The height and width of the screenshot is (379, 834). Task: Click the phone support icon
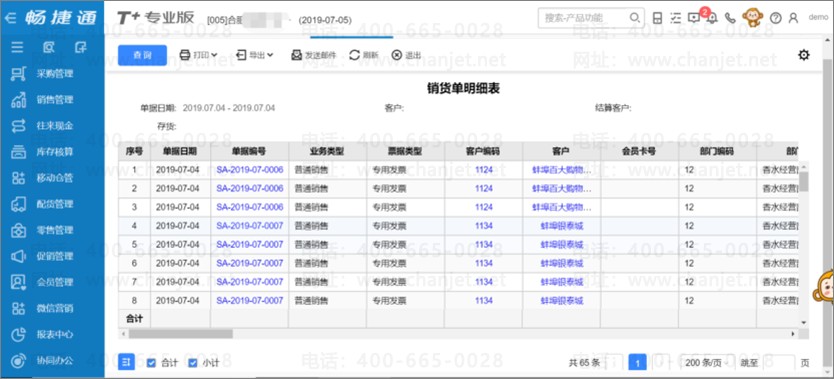point(730,18)
